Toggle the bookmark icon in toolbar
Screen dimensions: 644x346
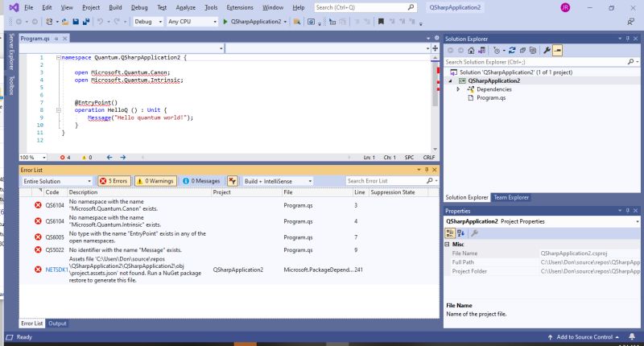coord(381,22)
